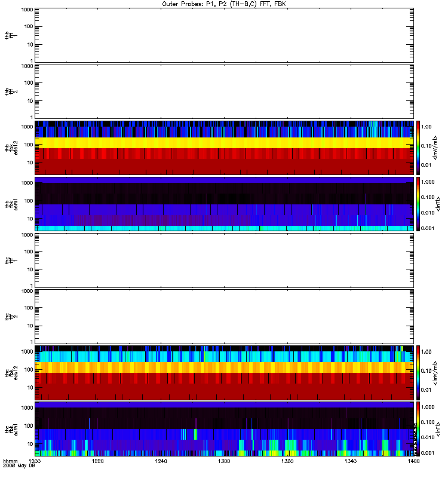The image size is (448, 478).
Task: Click the thb fbk edc12 spectrogram panel
Action: tap(224, 148)
